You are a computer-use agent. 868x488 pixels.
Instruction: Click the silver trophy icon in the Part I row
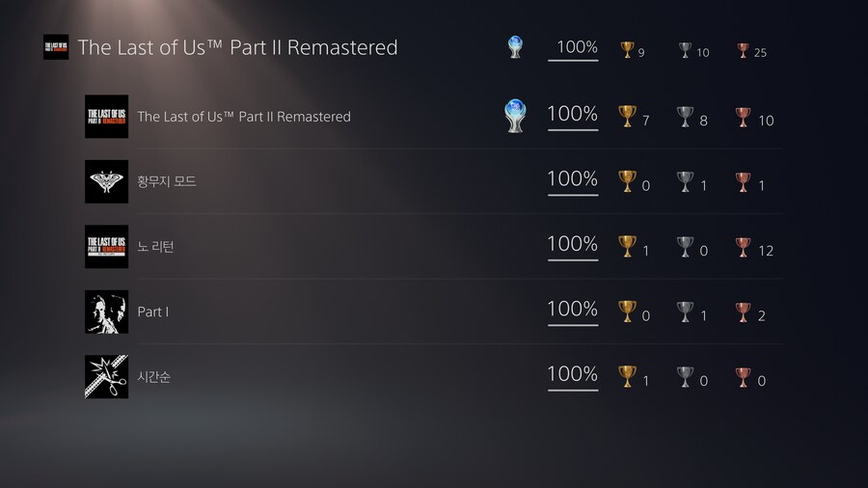tap(686, 312)
